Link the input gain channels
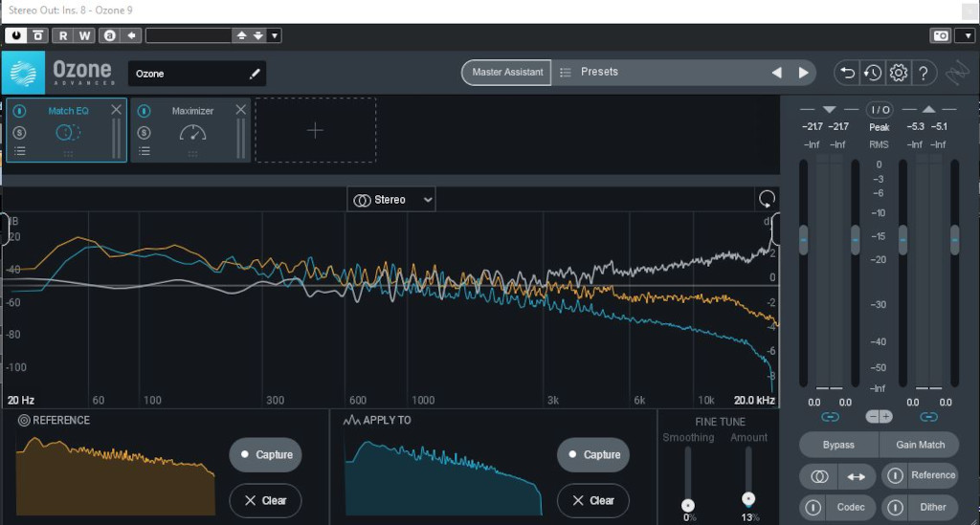Image resolution: width=980 pixels, height=525 pixels. [x=830, y=416]
